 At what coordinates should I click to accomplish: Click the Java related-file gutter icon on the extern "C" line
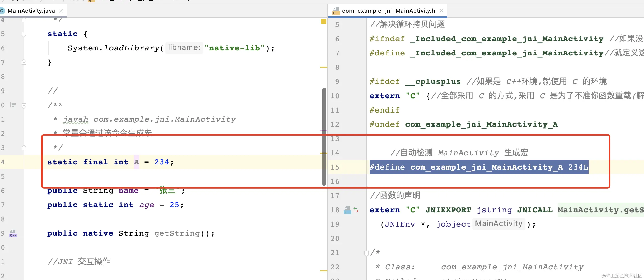coord(347,210)
